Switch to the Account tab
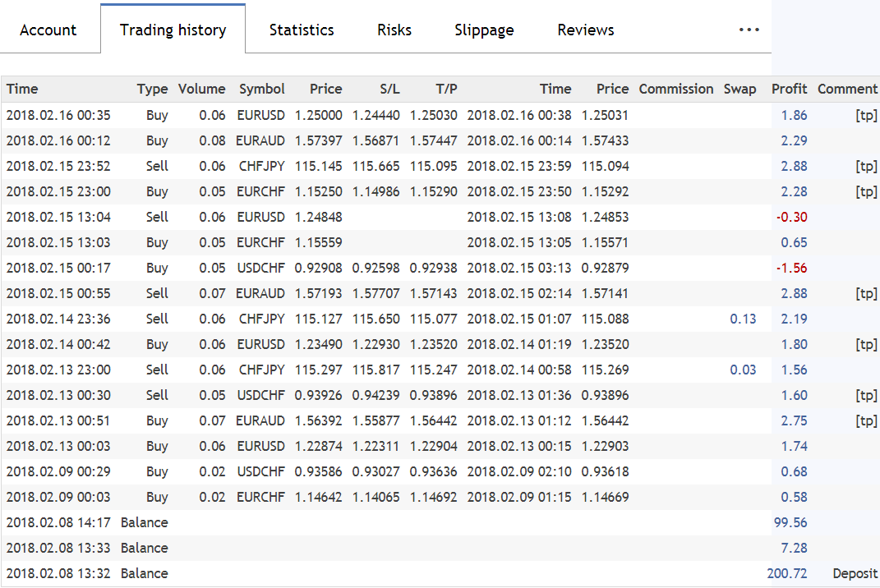The height and width of the screenshot is (588, 880). (48, 30)
